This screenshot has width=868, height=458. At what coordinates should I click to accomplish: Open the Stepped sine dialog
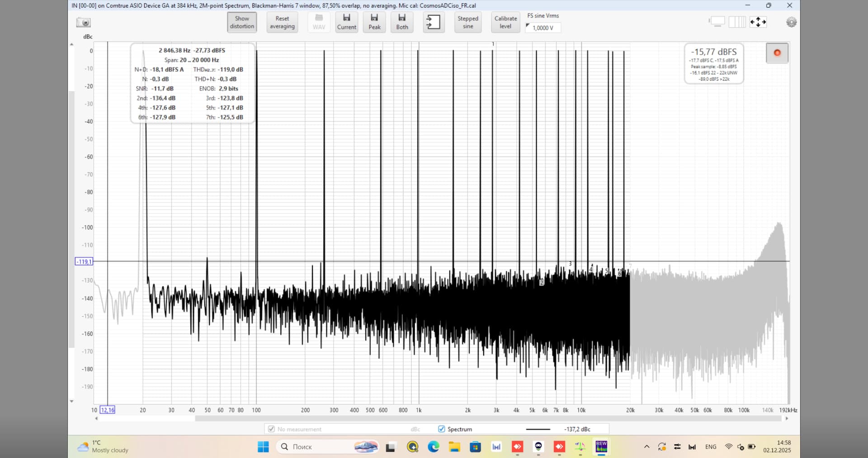coord(468,22)
